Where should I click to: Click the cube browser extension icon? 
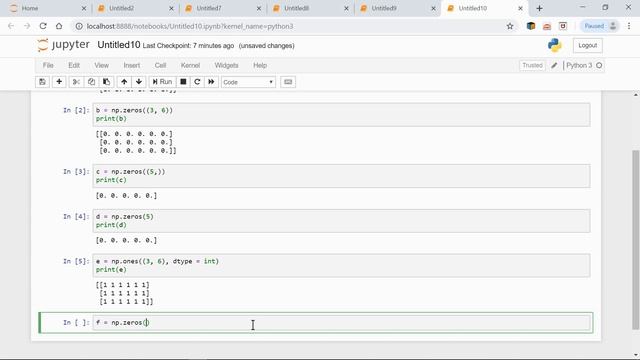(531, 26)
